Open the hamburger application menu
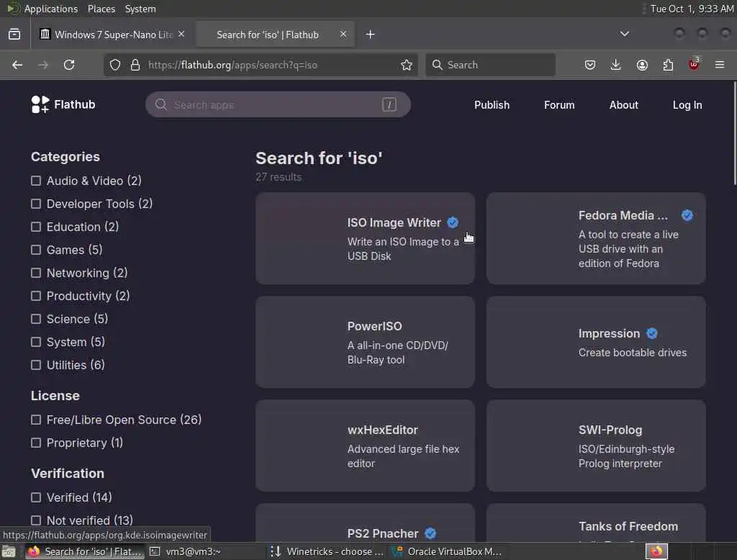 click(x=720, y=65)
